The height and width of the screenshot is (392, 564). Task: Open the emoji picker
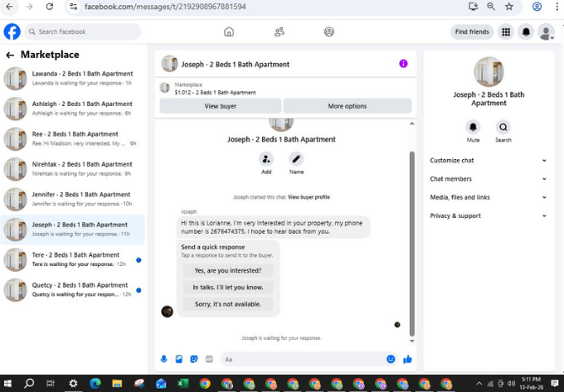click(x=391, y=359)
